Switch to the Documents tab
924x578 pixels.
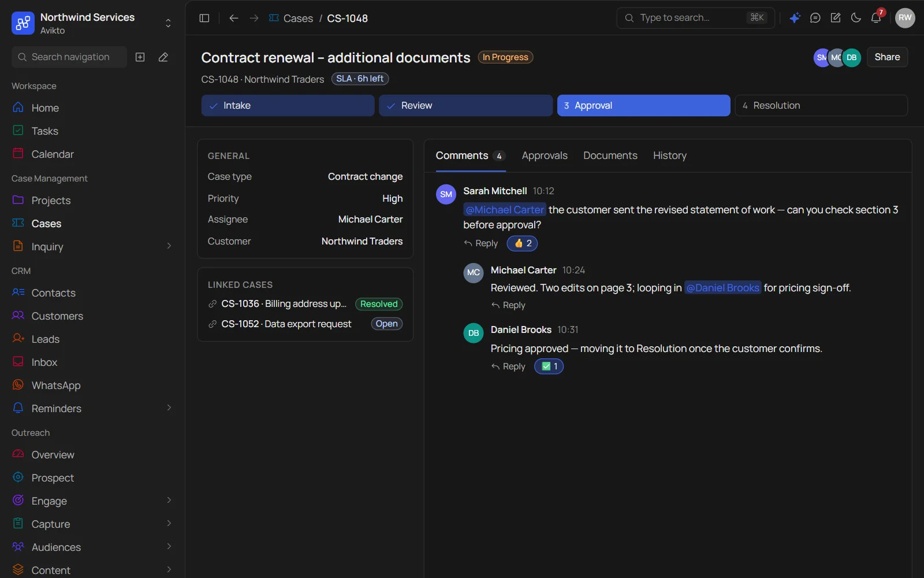coord(610,155)
